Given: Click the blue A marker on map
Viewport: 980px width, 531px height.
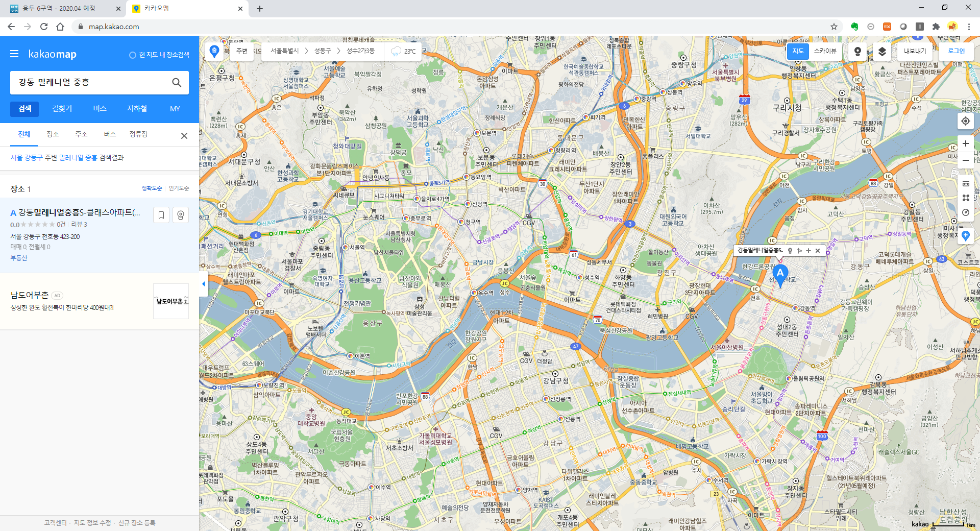Looking at the screenshot, I should coord(780,275).
